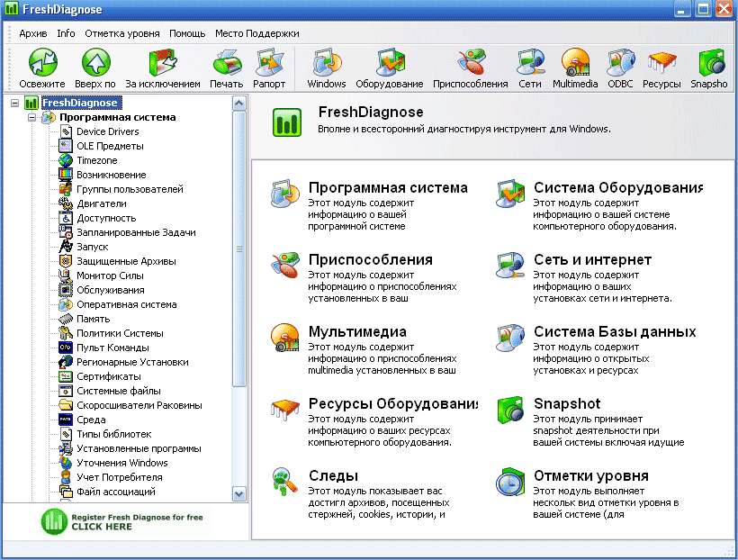The width and height of the screenshot is (738, 560).
Task: Click the Печать printer icon
Action: coord(227,63)
